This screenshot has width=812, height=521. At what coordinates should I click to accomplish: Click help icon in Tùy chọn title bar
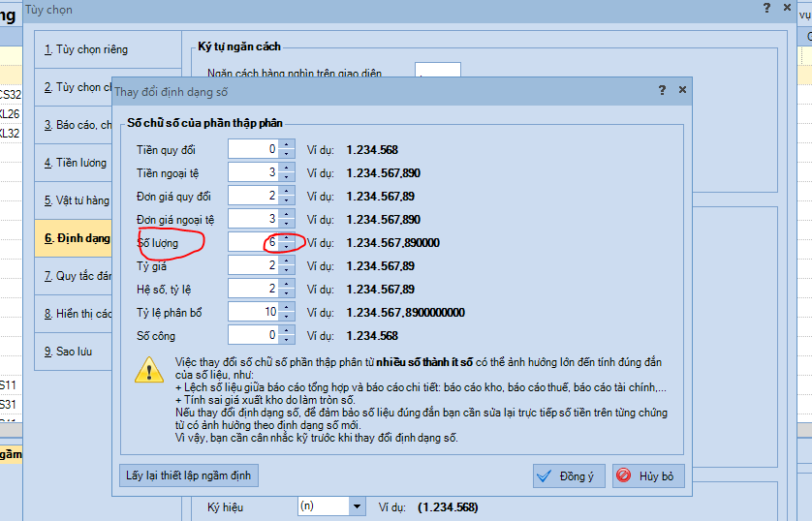pyautogui.click(x=766, y=9)
